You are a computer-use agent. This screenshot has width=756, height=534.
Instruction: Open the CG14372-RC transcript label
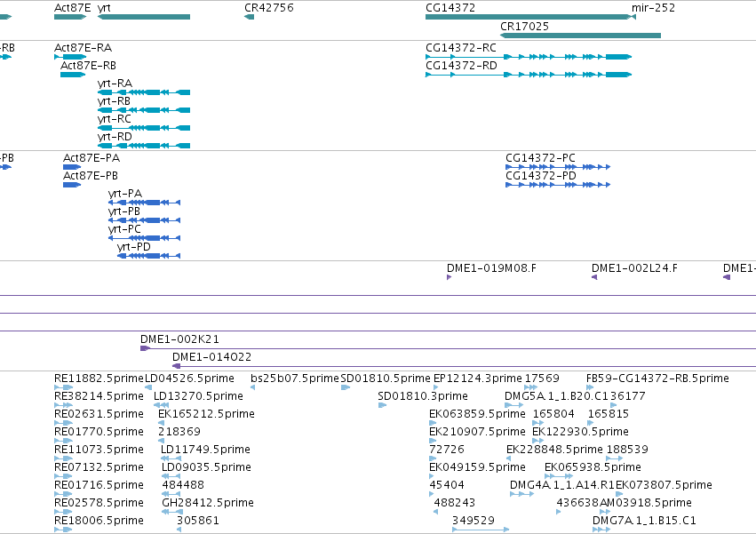[x=461, y=48]
